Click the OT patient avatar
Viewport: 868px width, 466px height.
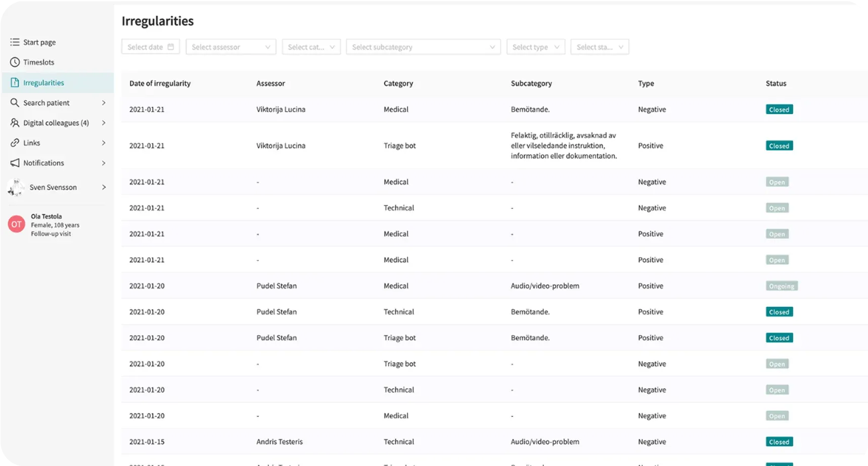click(16, 224)
